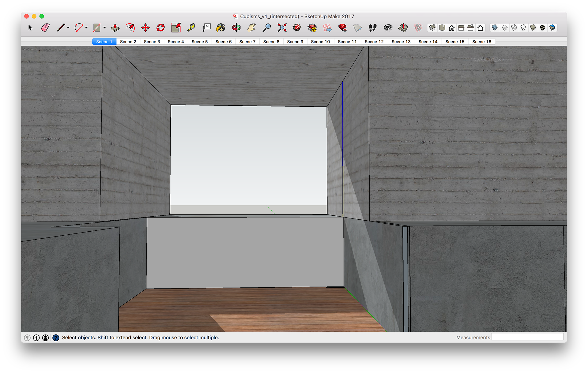
Task: Open the Extension Manager ruby gear icon
Action: [x=342, y=28]
